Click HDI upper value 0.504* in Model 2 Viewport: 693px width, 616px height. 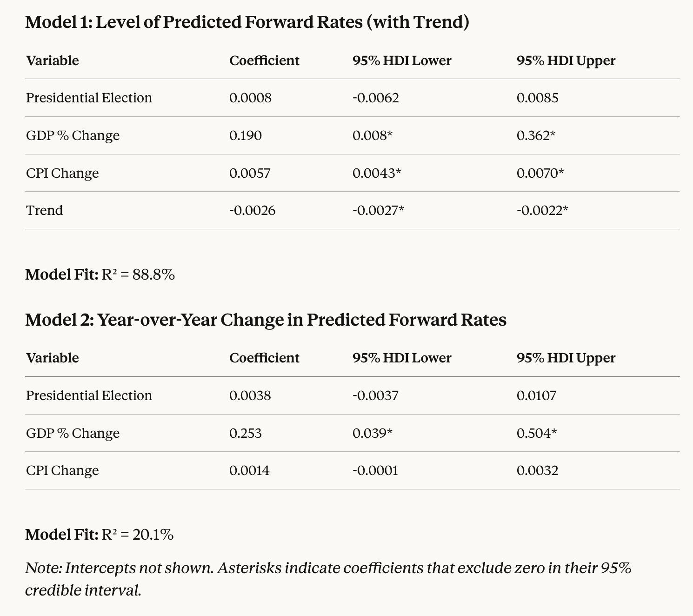[x=537, y=433]
